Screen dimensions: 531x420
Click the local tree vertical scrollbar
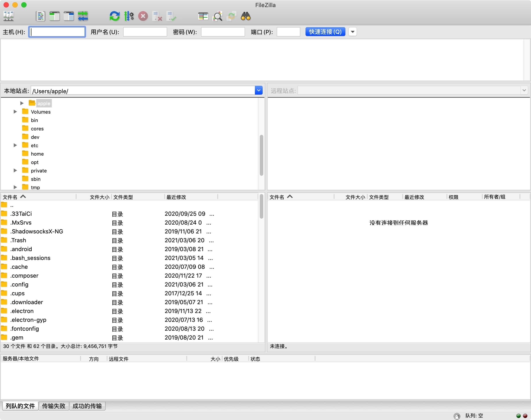point(261,155)
